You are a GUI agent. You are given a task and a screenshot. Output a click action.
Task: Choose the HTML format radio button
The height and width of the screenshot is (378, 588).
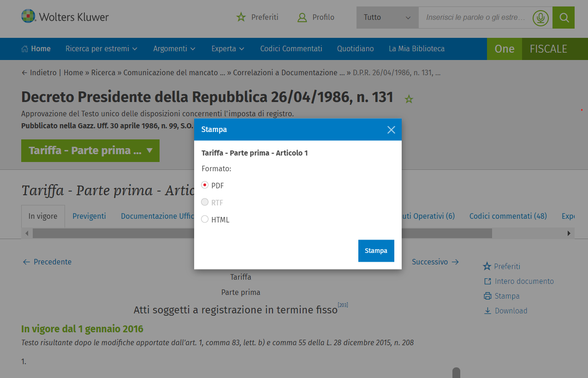click(x=205, y=219)
